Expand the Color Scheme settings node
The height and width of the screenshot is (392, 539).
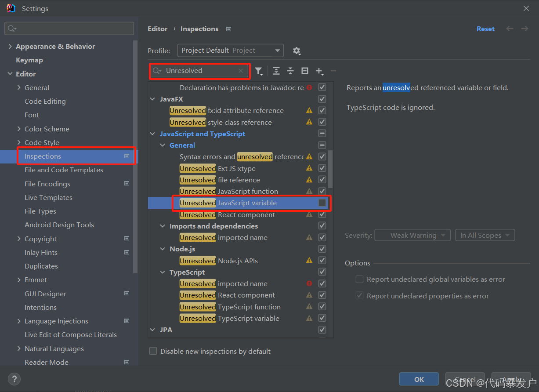pos(19,129)
